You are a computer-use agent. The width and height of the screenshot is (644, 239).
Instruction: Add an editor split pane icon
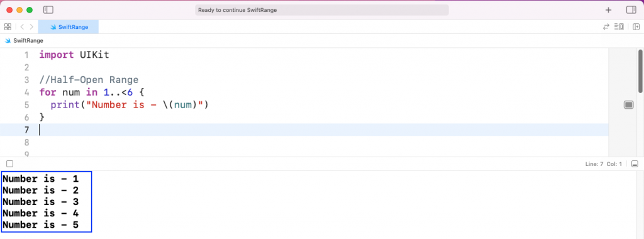click(x=636, y=26)
